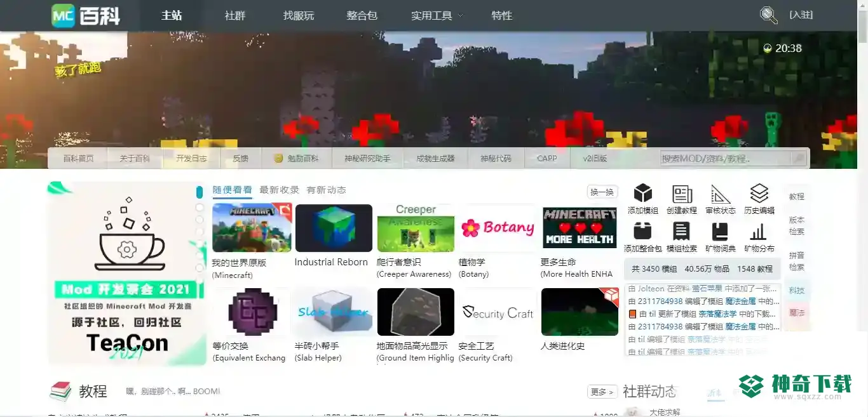Open 神秘代码 in sub navigation
The image size is (868, 417).
[496, 159]
